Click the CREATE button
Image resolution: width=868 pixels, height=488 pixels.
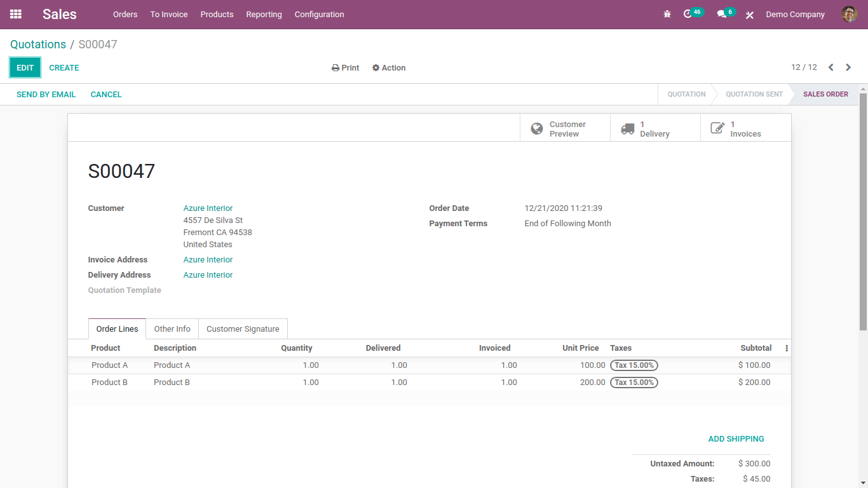pos(64,68)
